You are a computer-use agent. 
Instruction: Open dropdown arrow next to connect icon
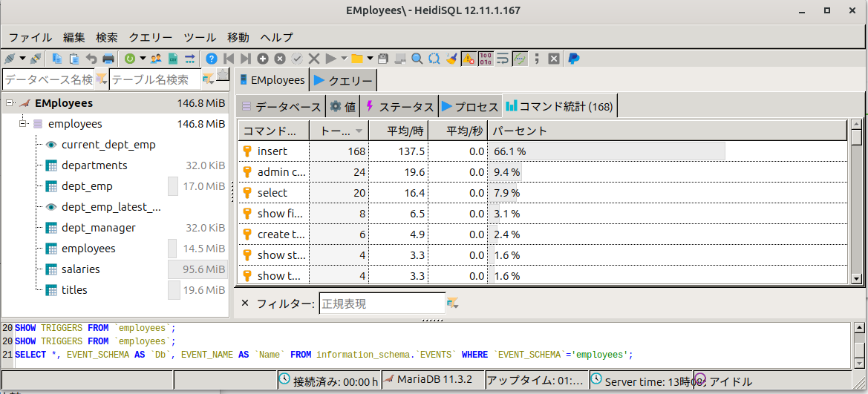pos(23,58)
